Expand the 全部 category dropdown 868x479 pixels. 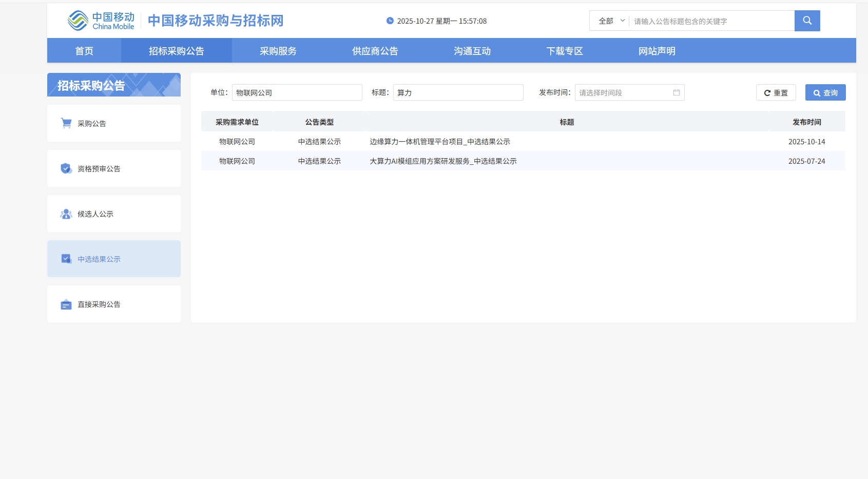click(611, 21)
